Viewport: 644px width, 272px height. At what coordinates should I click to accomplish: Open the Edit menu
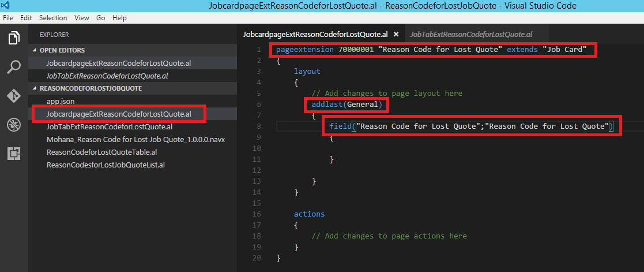pyautogui.click(x=26, y=18)
